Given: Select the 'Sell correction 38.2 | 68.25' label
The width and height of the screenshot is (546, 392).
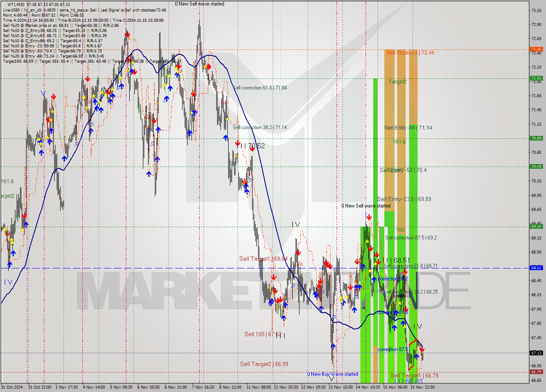Looking at the screenshot, I should (x=410, y=292).
